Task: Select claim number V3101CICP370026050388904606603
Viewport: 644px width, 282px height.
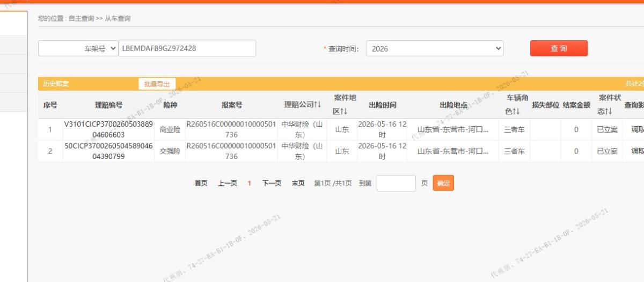Action: 109,129
